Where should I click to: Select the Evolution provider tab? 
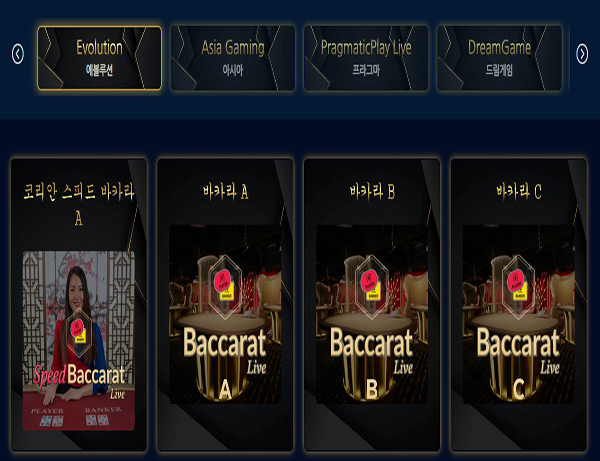click(99, 58)
